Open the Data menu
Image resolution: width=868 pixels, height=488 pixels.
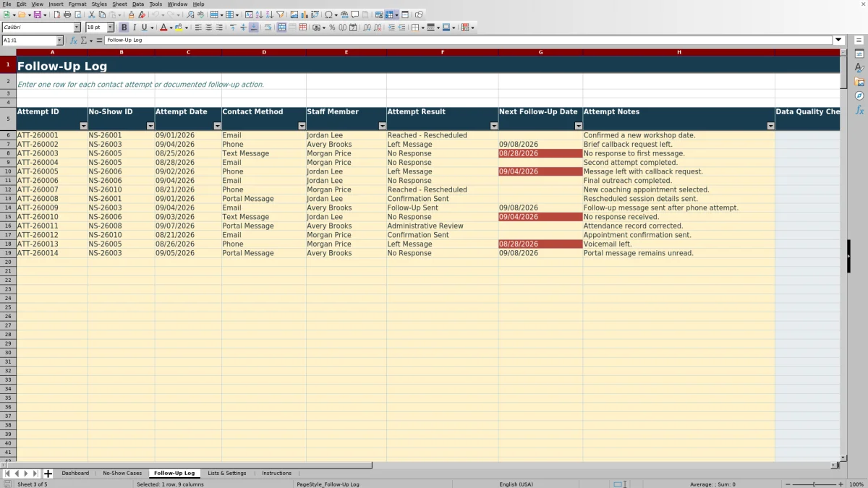click(138, 4)
